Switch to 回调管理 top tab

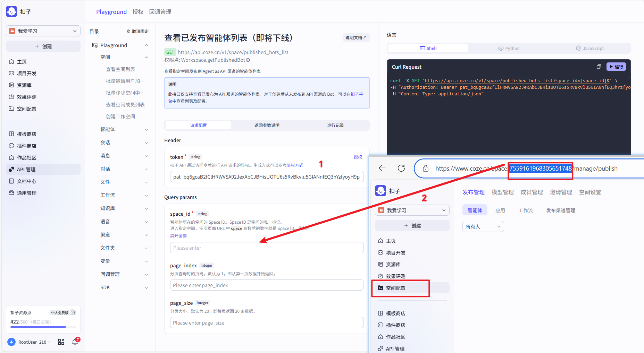coord(160,12)
